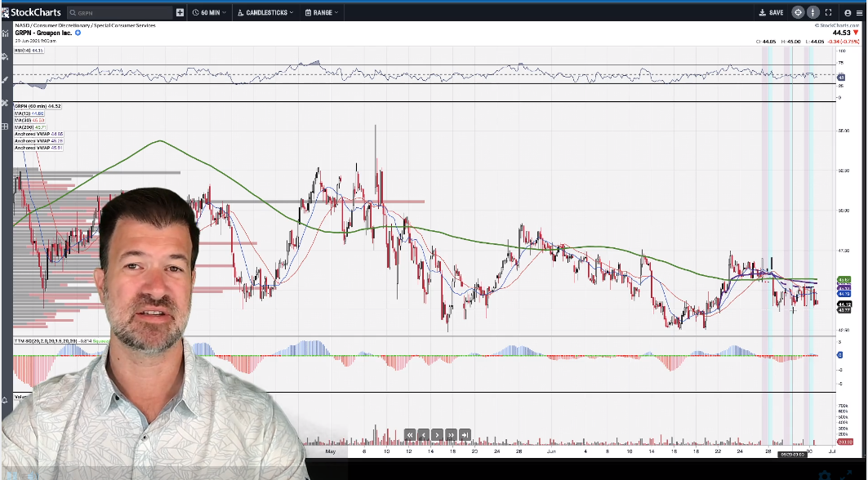This screenshot has height=480, width=868.
Task: Click the 44.53 last price value
Action: [x=841, y=33]
